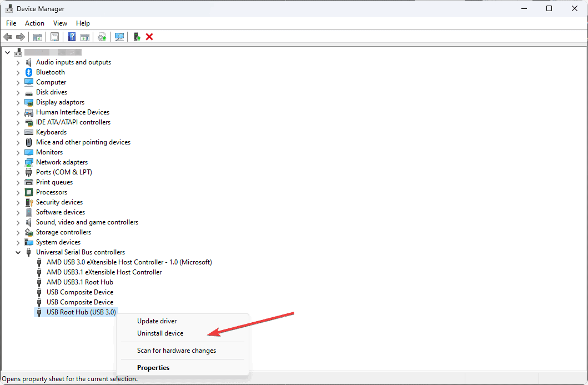
Task: Click the Show/Hide console tree toolbar icon
Action: pyautogui.click(x=37, y=37)
